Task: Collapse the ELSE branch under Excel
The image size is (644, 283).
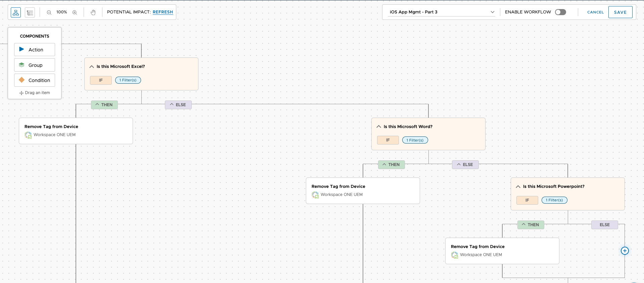Action: coord(178,105)
